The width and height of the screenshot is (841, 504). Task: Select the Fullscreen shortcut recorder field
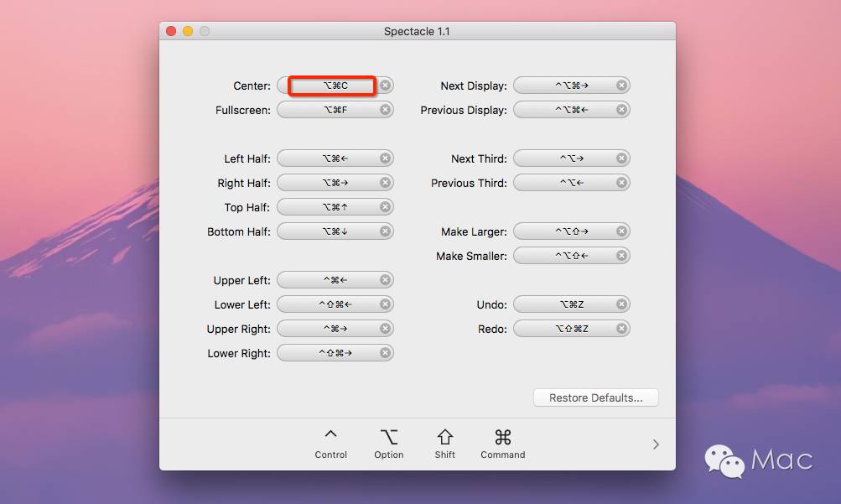click(335, 109)
